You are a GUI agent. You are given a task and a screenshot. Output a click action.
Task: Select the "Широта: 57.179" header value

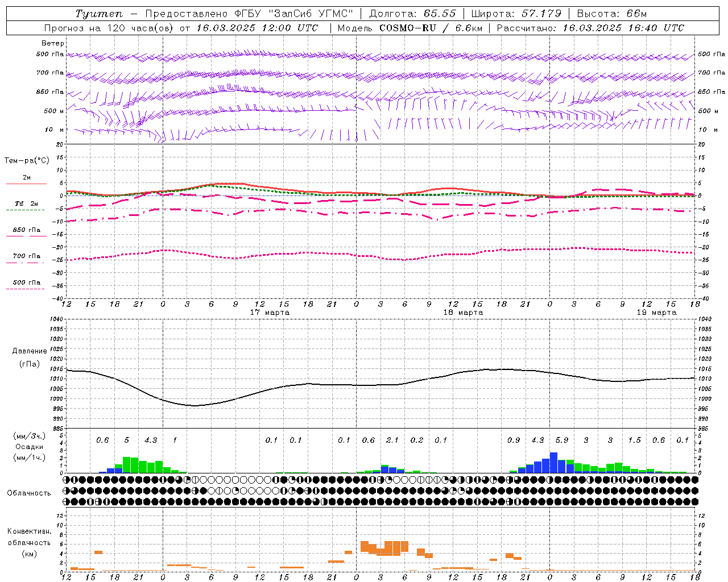[x=516, y=14]
